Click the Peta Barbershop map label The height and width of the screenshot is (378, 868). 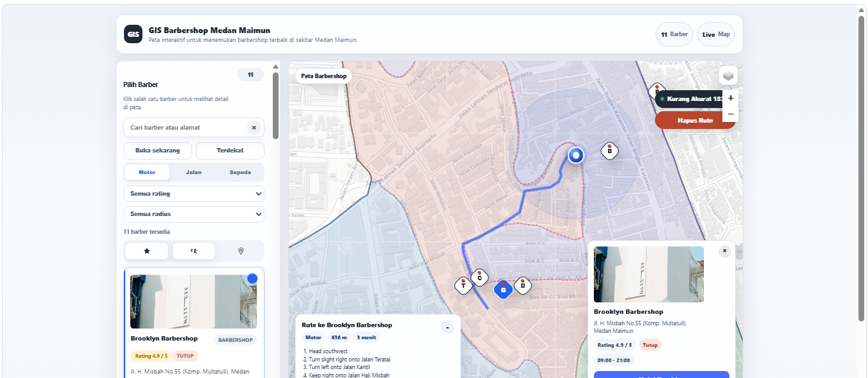[x=324, y=76]
